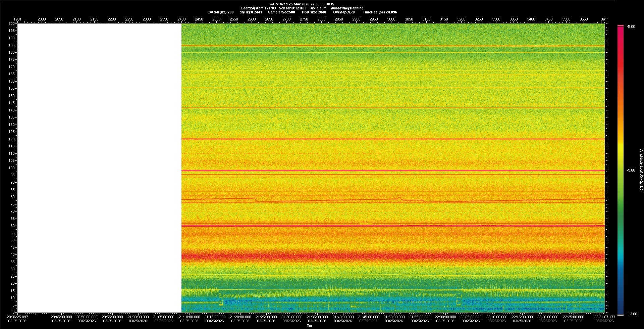Select the -9.00 colorbar label

(x=631, y=170)
